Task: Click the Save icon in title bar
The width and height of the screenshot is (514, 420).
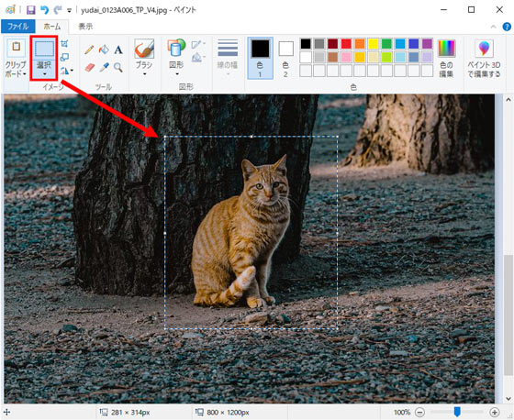Action: [x=31, y=10]
